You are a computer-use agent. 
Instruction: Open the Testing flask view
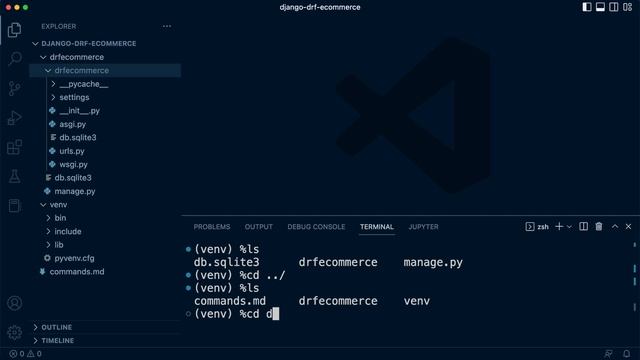[14, 176]
